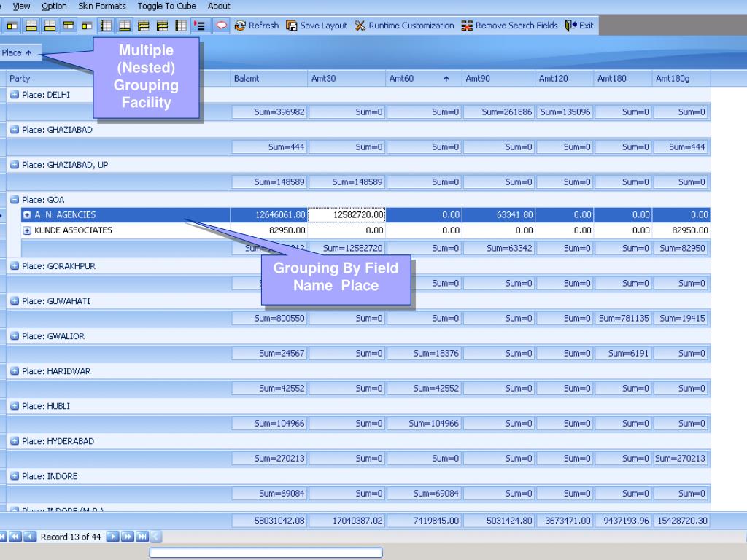747x560 pixels.
Task: Click the red speech bubble toolbar icon
Action: [x=221, y=26]
